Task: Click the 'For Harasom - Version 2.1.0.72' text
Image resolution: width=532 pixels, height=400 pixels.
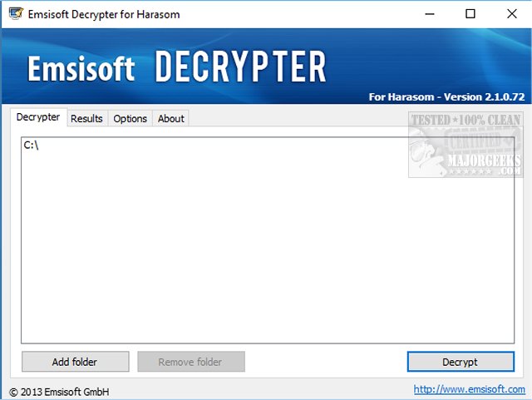Action: point(447,96)
